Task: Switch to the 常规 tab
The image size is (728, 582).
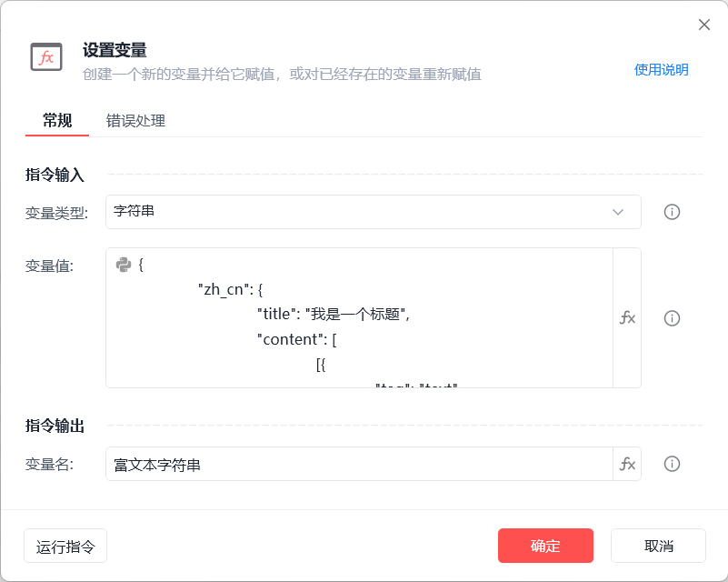Action: (x=57, y=120)
